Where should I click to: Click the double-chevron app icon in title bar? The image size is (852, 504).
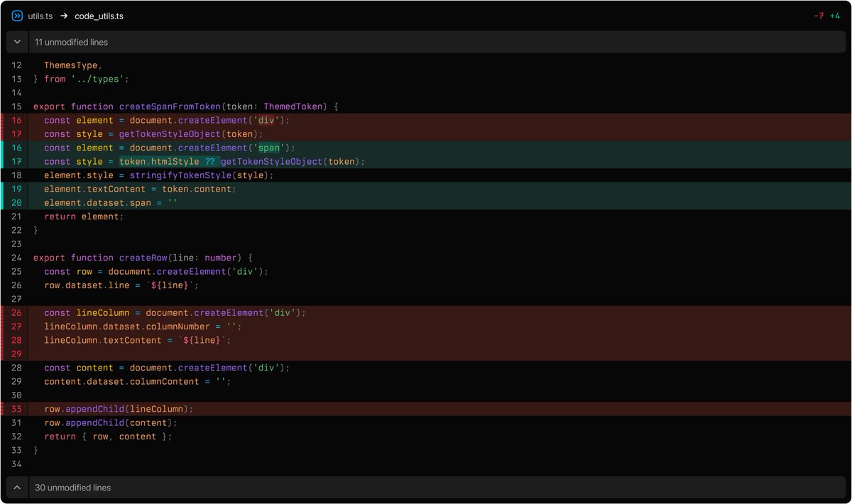point(16,16)
